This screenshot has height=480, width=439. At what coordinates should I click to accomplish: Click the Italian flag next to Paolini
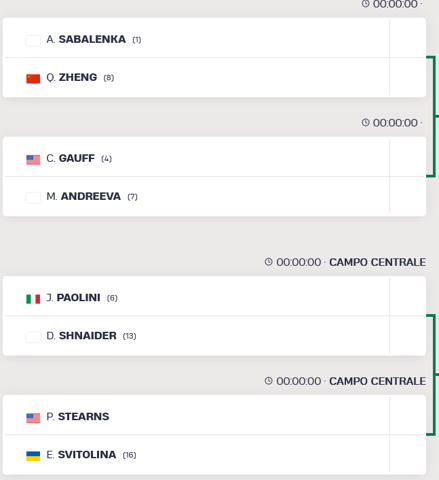coord(33,299)
